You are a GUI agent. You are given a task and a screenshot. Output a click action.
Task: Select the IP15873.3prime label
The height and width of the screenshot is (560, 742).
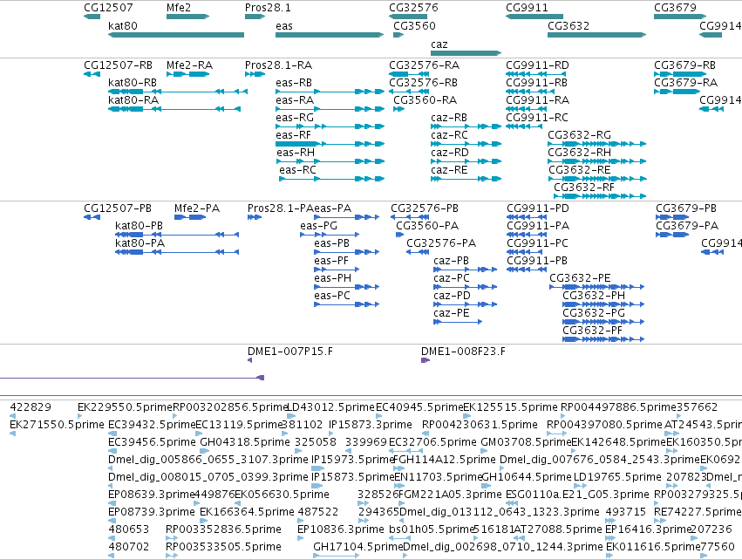(x=371, y=425)
